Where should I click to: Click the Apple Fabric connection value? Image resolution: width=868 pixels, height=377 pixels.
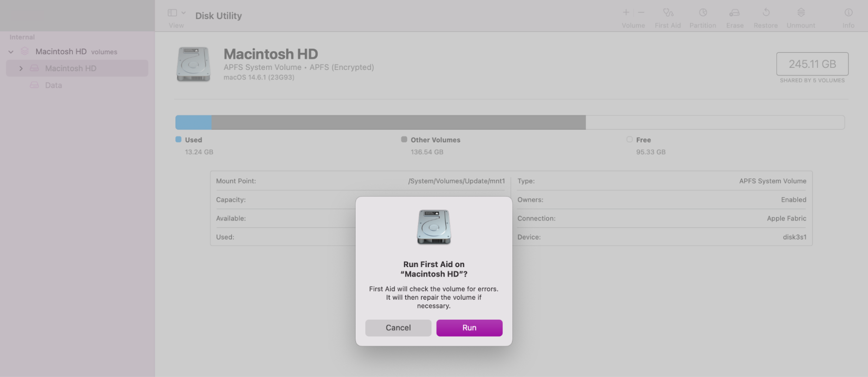786,218
